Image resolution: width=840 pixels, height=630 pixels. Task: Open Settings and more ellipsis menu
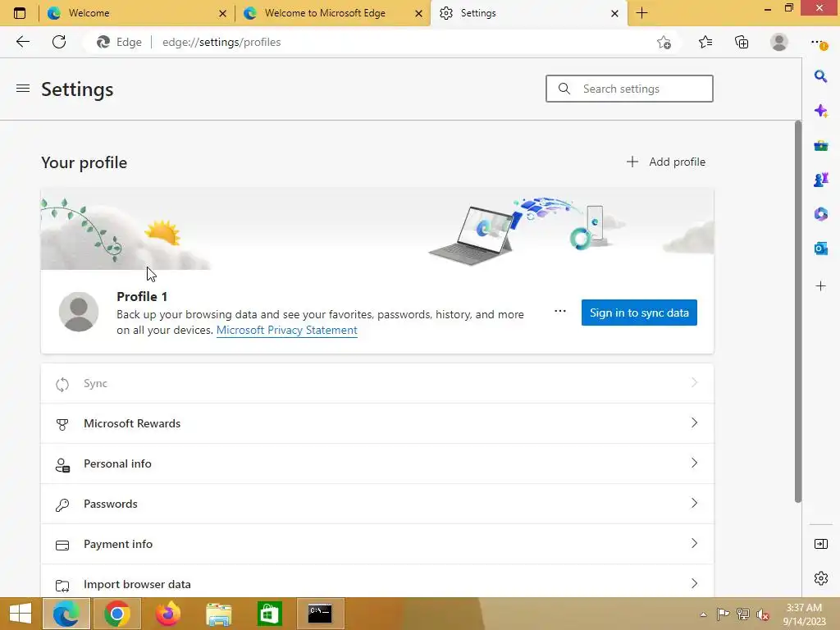(x=818, y=43)
